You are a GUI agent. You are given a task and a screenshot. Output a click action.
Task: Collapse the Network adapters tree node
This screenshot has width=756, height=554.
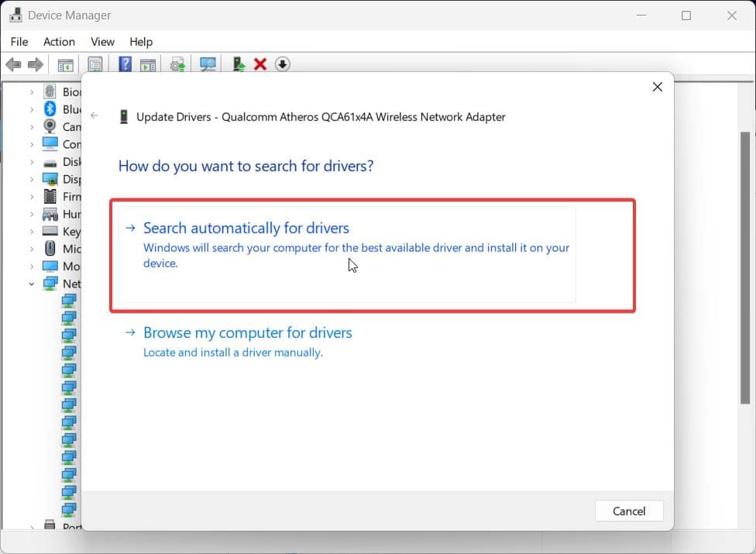click(x=32, y=284)
